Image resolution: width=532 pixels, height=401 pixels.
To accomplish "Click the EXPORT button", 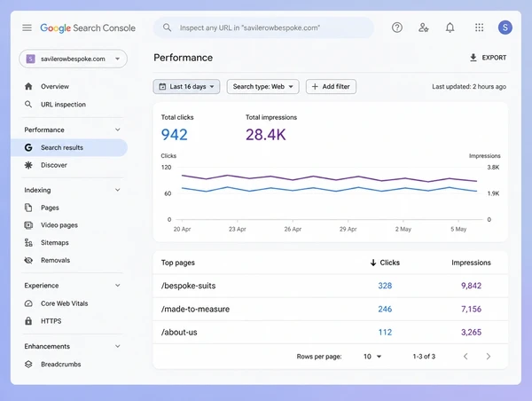I will [x=488, y=58].
